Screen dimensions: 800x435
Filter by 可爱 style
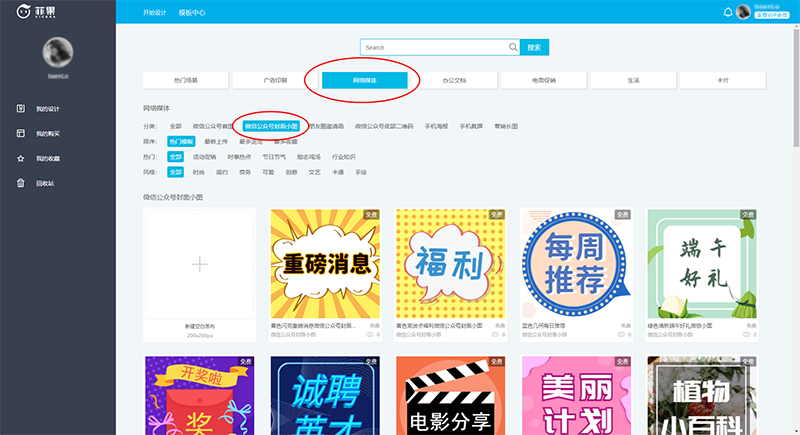point(268,172)
